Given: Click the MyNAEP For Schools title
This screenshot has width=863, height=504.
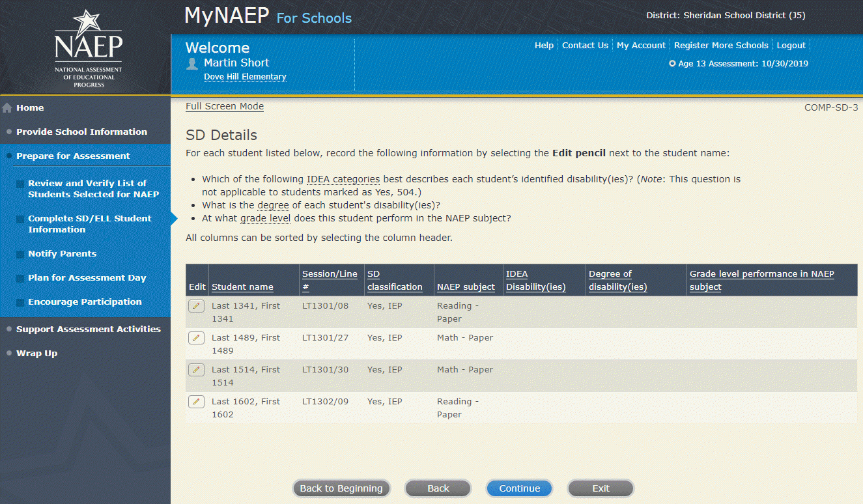Looking at the screenshot, I should point(268,16).
